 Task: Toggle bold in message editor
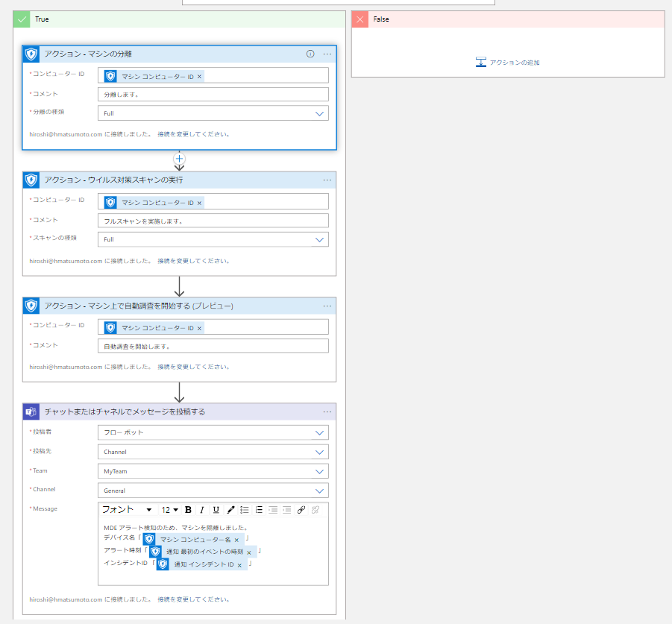(x=188, y=510)
